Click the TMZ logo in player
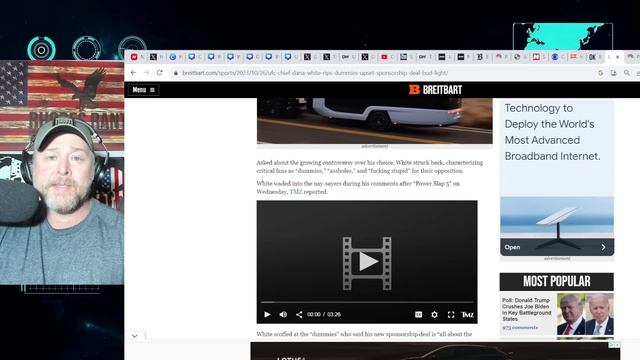The height and width of the screenshot is (360, 640). (467, 314)
